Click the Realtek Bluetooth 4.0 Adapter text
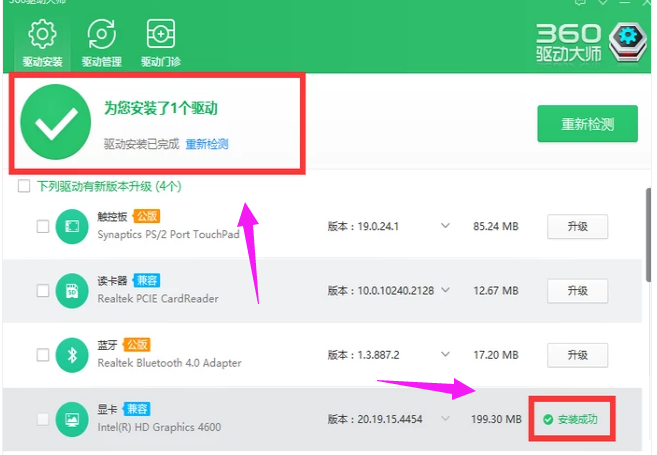The height and width of the screenshot is (455, 657). pyautogui.click(x=169, y=363)
